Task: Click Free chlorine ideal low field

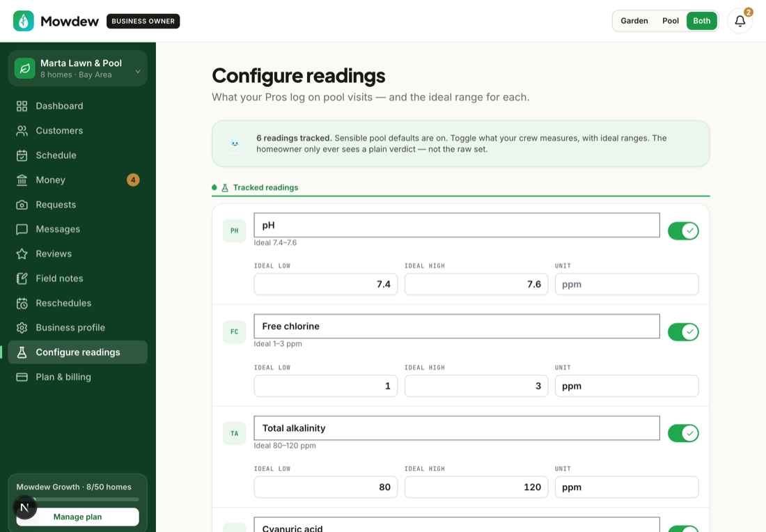Action: tap(326, 386)
